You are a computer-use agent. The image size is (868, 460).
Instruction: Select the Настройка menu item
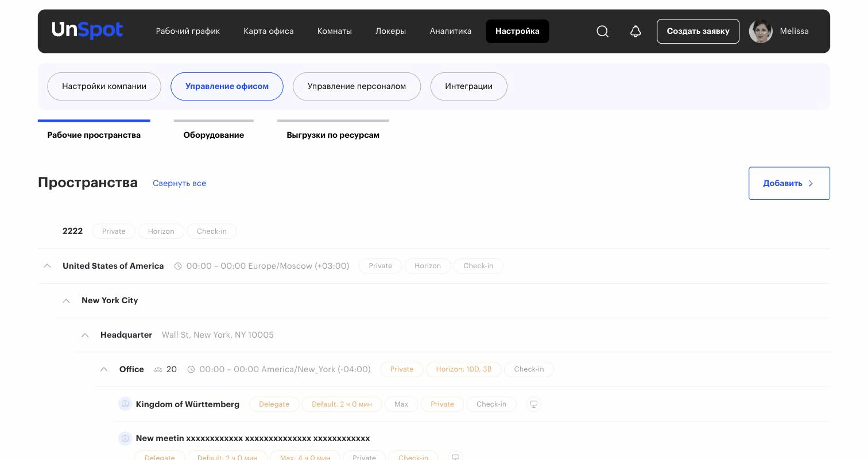517,31
